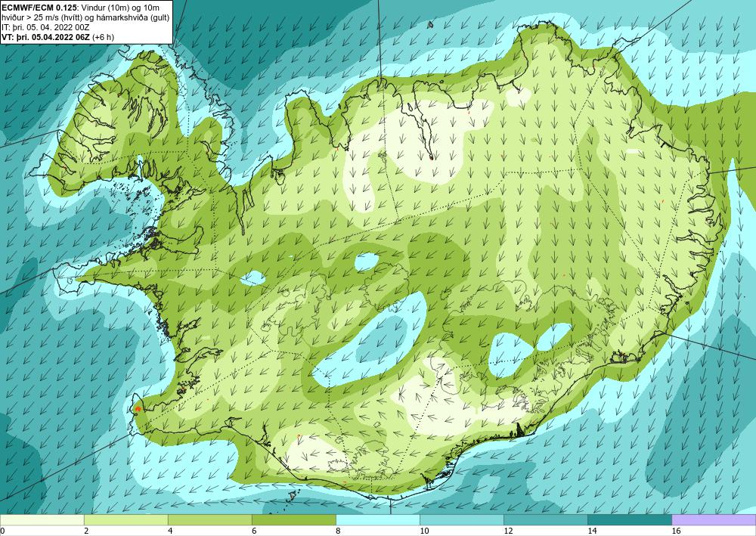Click the 'IT: þri. 05. 04. 2022 00Z' line
The image size is (756, 536).
pyautogui.click(x=46, y=27)
